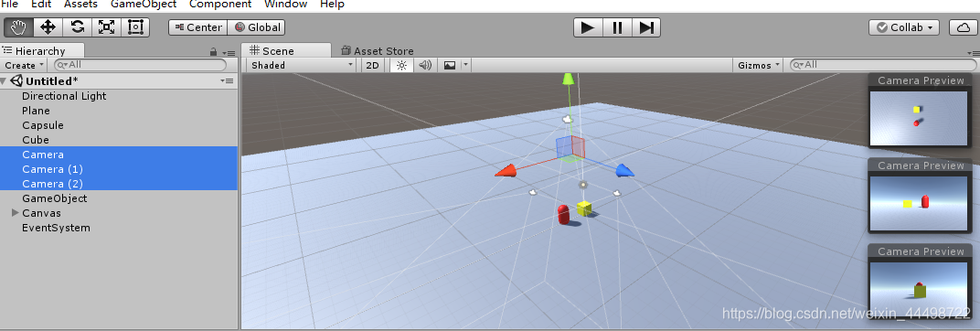This screenshot has height=331, width=980.
Task: Select the Camera object
Action: click(x=42, y=155)
